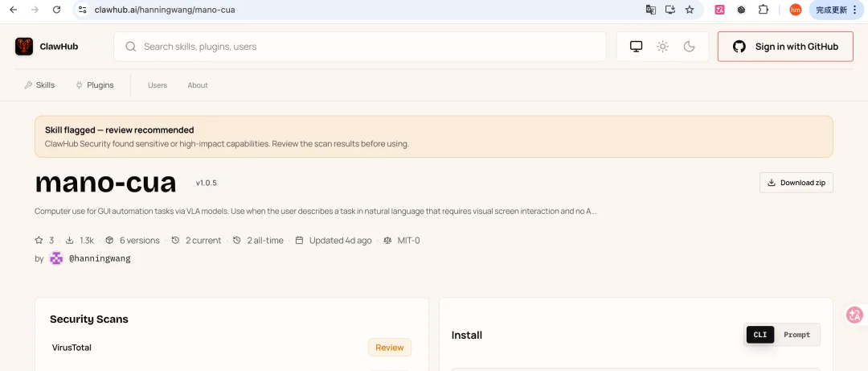Viewport: 868px width, 371px height.
Task: Select the system theme monitor icon
Action: pyautogui.click(x=636, y=47)
